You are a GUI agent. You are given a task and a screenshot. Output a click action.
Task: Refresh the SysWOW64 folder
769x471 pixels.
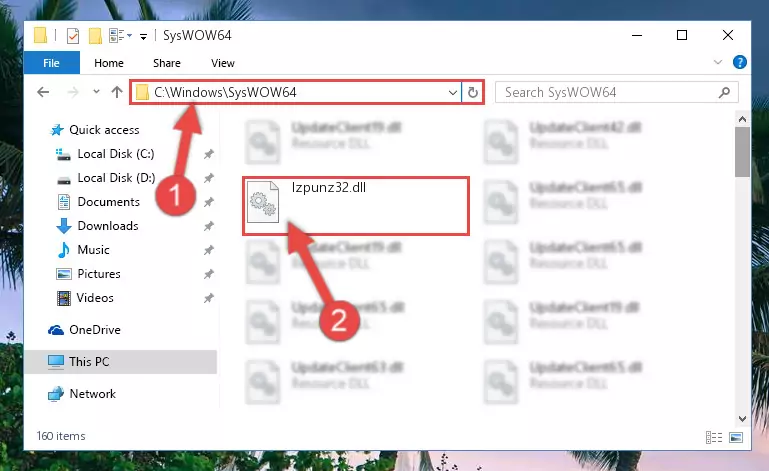[473, 92]
